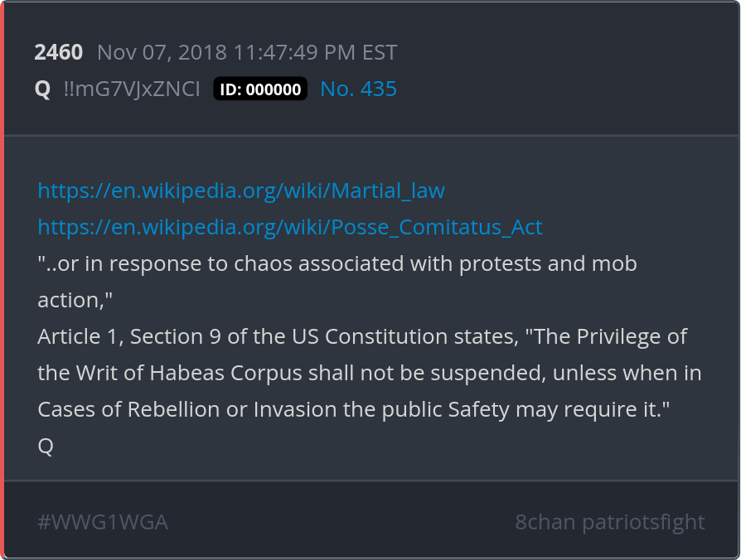The width and height of the screenshot is (741, 560).
Task: Click the #WWG1WGA hashtag
Action: (x=103, y=523)
